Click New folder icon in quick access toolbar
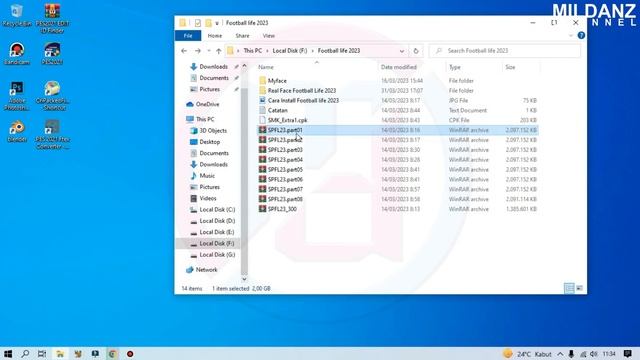The image size is (640, 360). pyautogui.click(x=208, y=23)
